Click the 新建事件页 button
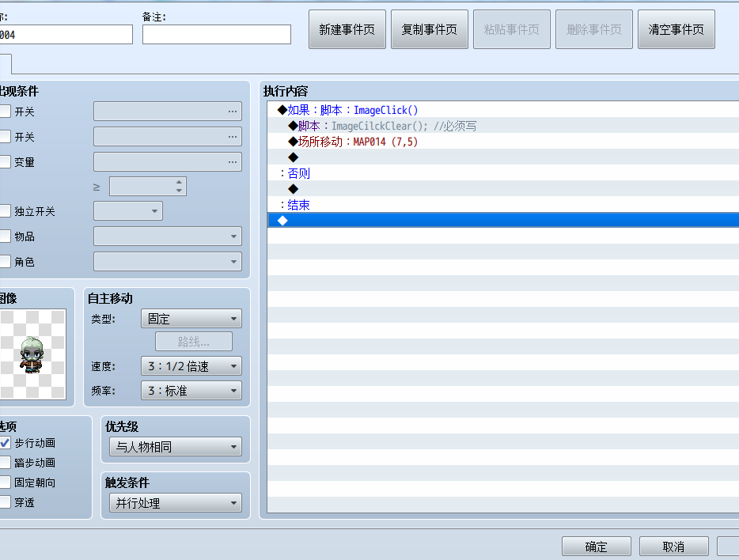The height and width of the screenshot is (560, 739). [x=347, y=29]
